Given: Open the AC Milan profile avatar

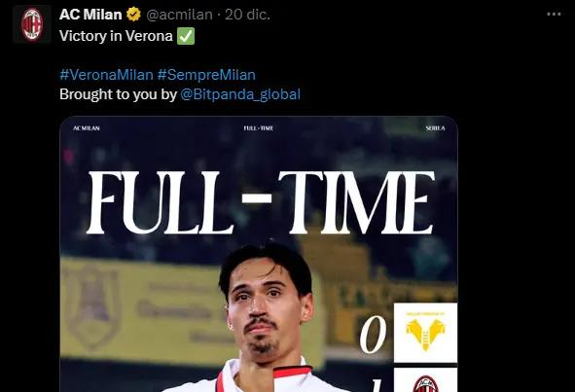Looking at the screenshot, I should (32, 24).
